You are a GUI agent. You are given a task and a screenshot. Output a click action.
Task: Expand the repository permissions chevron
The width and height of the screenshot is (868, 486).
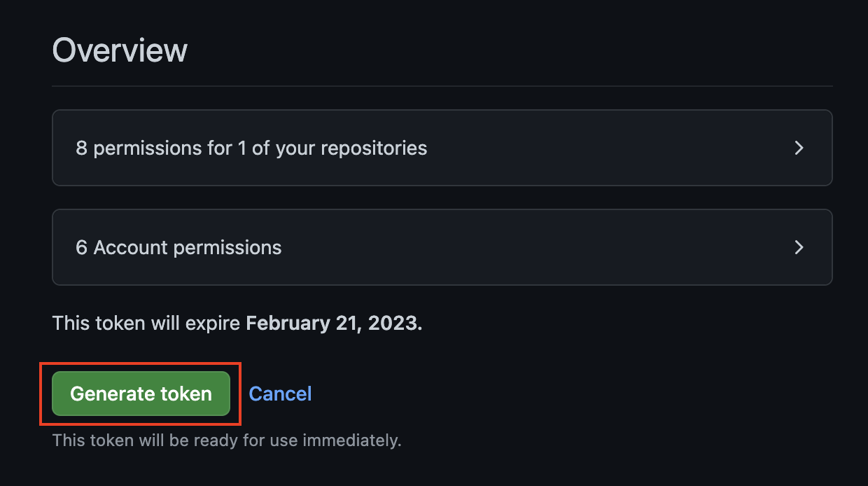coord(799,148)
